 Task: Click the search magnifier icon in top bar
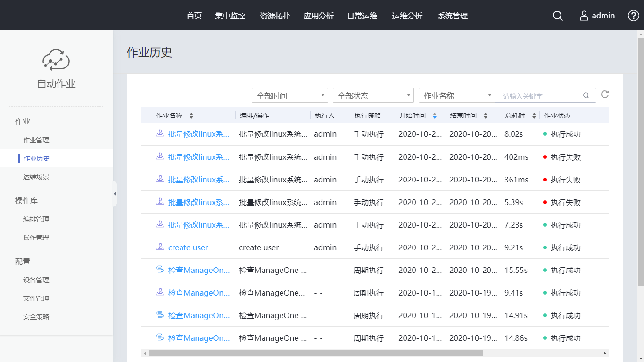[558, 16]
